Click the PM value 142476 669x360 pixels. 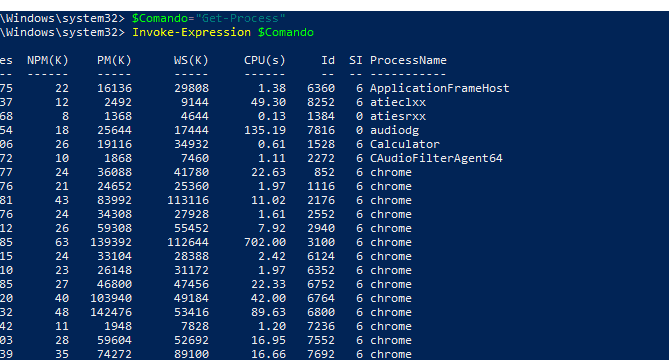tap(111, 312)
